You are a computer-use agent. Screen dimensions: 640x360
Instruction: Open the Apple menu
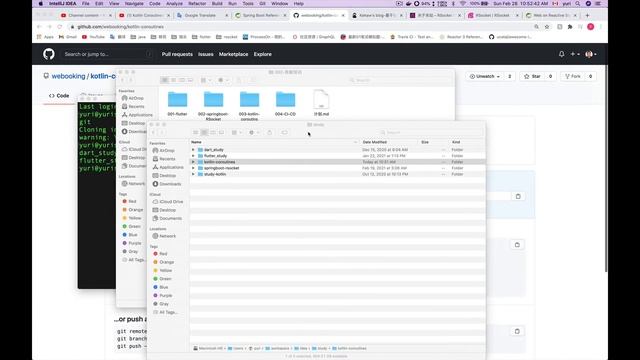coord(40,4)
